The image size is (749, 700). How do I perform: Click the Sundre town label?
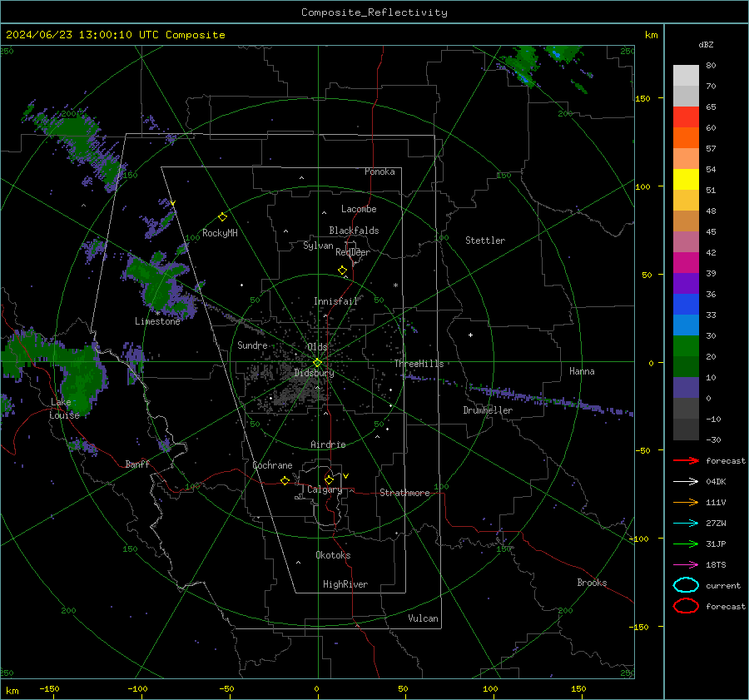[x=252, y=345]
